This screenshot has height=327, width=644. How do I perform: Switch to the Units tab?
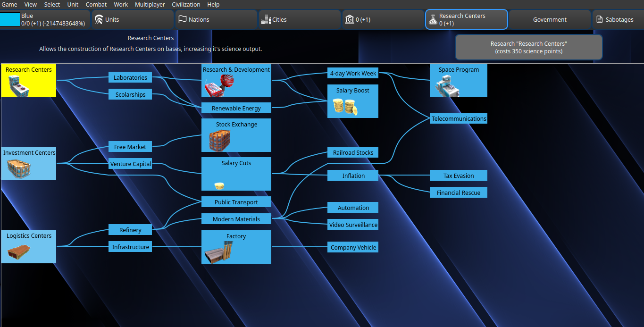pyautogui.click(x=133, y=20)
